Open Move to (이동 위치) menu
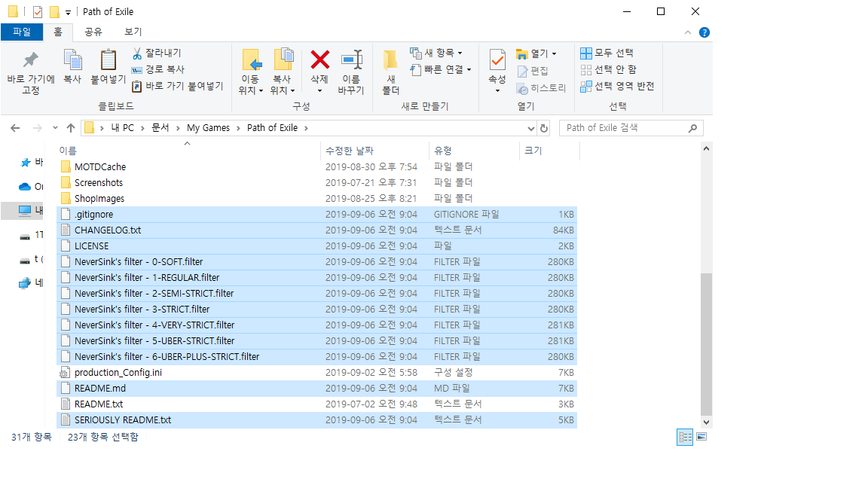868x488 pixels. click(x=251, y=72)
